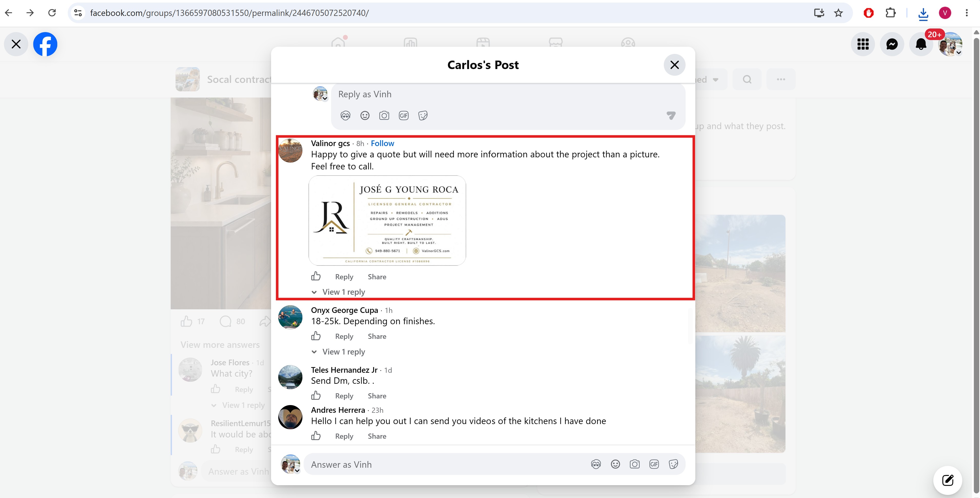Image resolution: width=980 pixels, height=498 pixels.
Task: Click the address bar URL
Action: click(229, 13)
